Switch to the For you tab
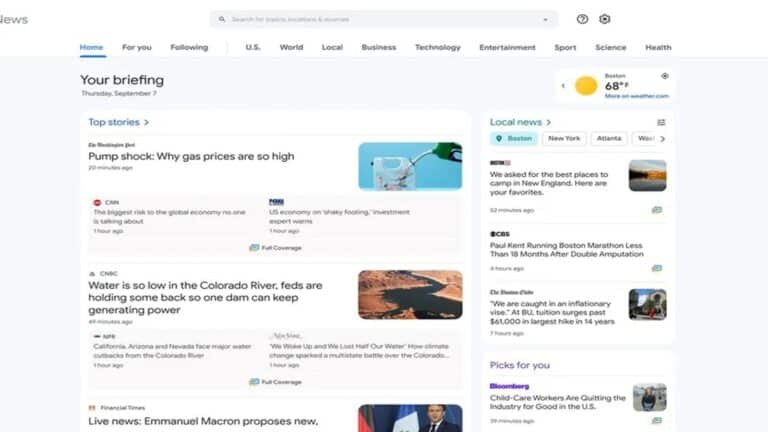This screenshot has height=432, width=768. pos(137,47)
